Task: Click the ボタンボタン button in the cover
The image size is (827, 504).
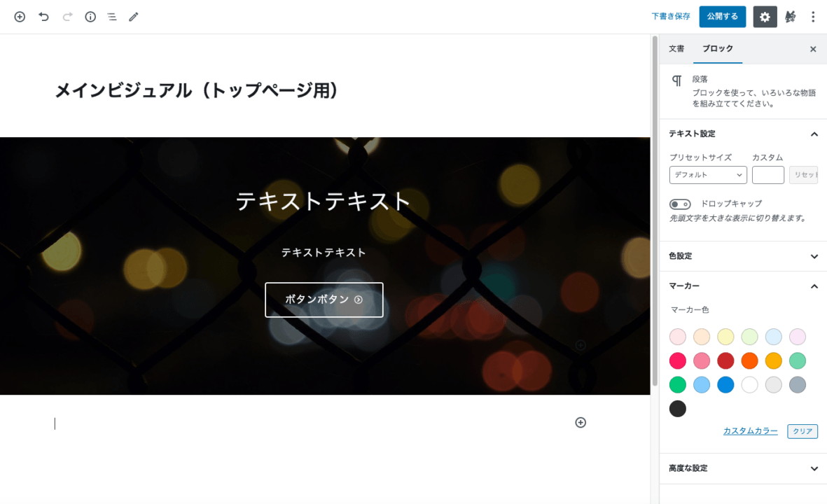Action: [324, 300]
